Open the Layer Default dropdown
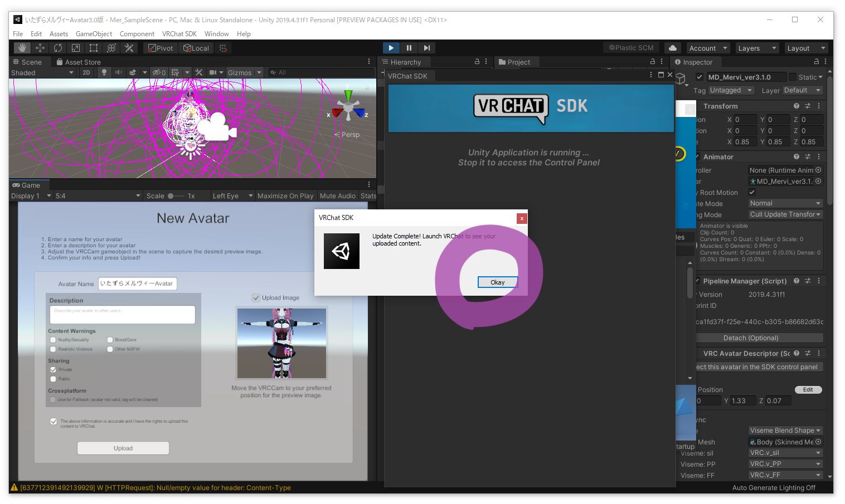 point(803,90)
